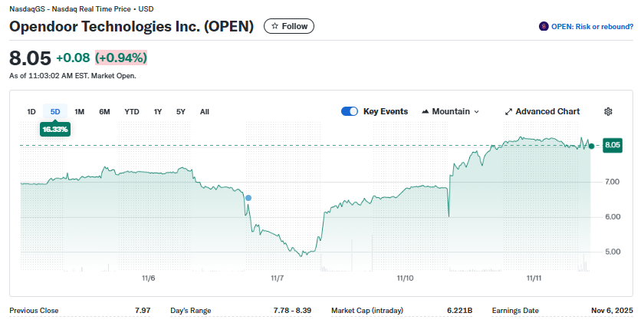This screenshot has width=644, height=323.
Task: Select the 1D time range tab
Action: pyautogui.click(x=31, y=111)
